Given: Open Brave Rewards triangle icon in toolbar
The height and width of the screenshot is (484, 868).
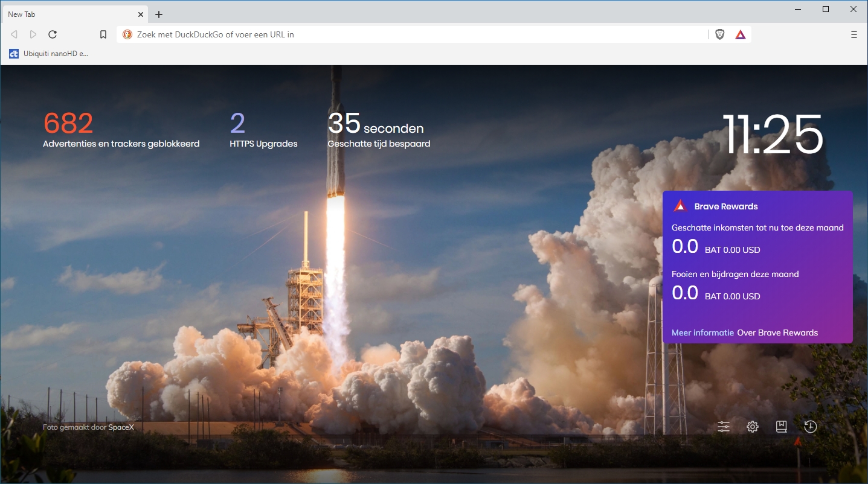Looking at the screenshot, I should [x=741, y=34].
